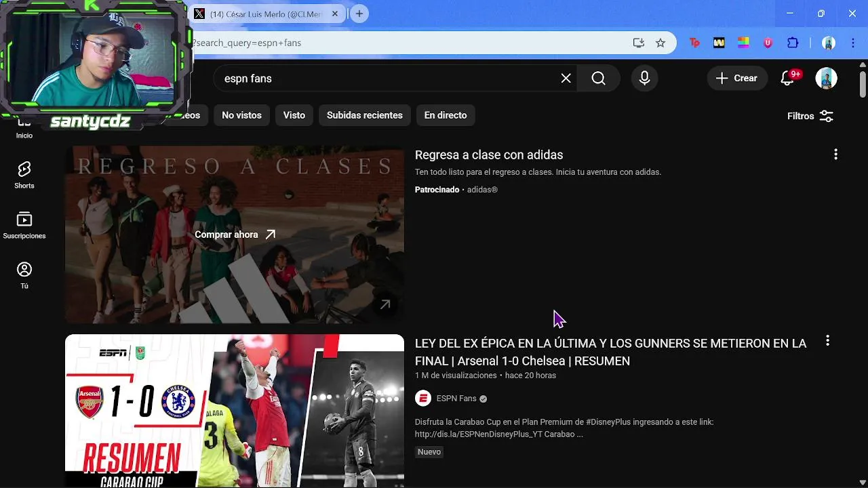868x488 pixels.
Task: Click Comprar ahora on adidas ad
Action: 235,235
